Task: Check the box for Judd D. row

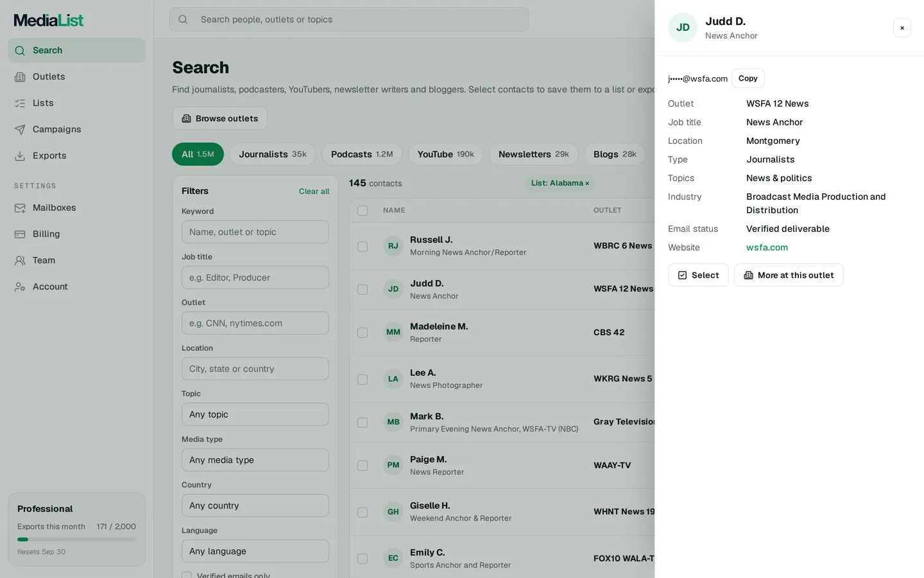Action: point(363,290)
